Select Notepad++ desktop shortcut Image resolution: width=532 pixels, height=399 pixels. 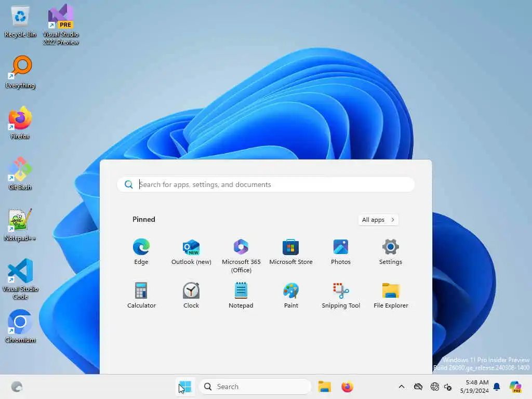click(20, 224)
